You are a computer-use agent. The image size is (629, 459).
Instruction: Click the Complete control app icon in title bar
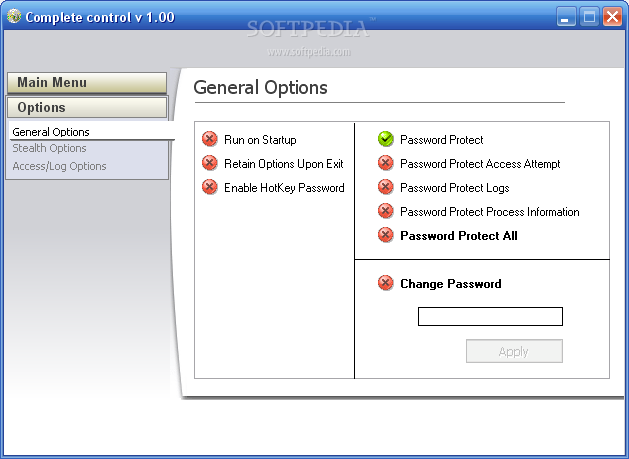tap(14, 16)
